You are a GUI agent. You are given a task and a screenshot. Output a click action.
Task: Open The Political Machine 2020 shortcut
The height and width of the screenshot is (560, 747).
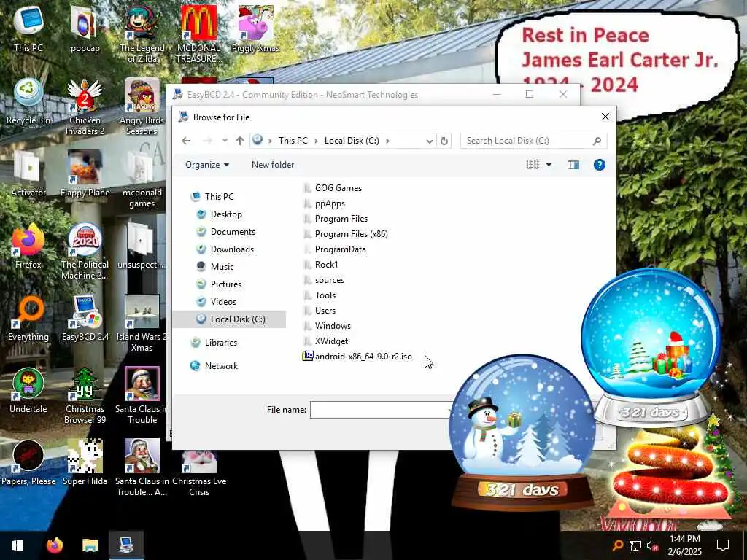(x=85, y=252)
